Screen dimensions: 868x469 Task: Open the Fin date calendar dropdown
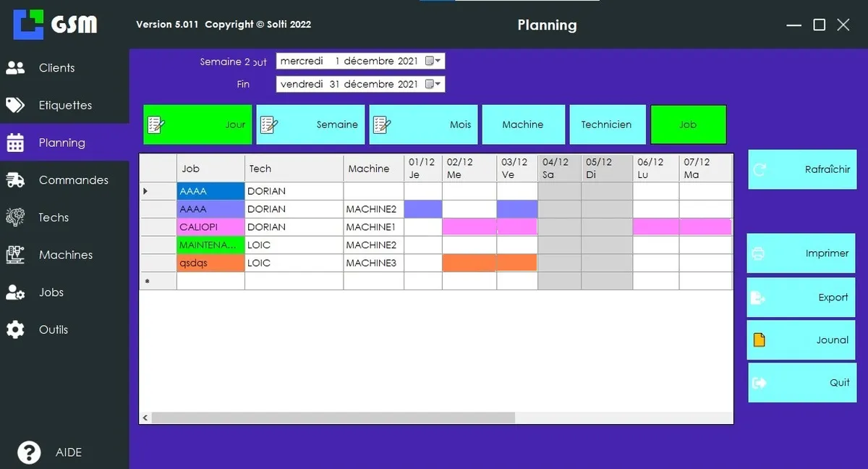433,85
